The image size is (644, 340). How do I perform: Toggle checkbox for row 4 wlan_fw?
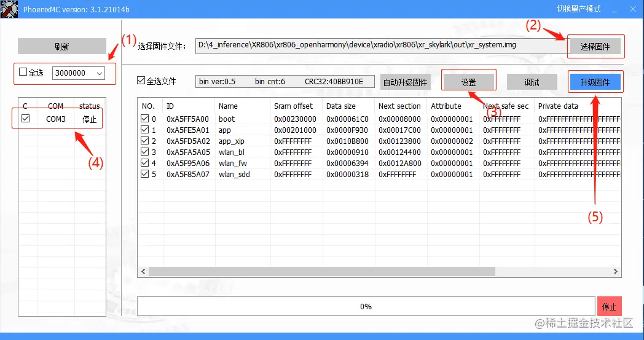144,163
